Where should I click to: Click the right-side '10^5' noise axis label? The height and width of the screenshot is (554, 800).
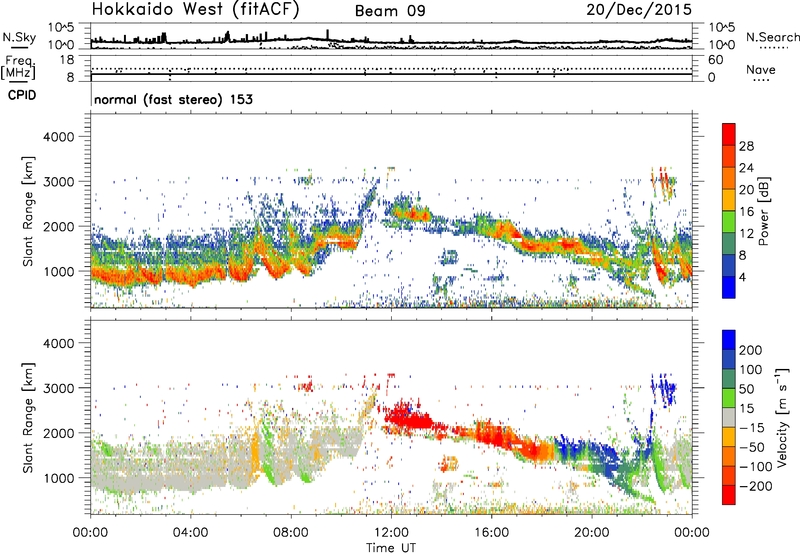[x=722, y=27]
